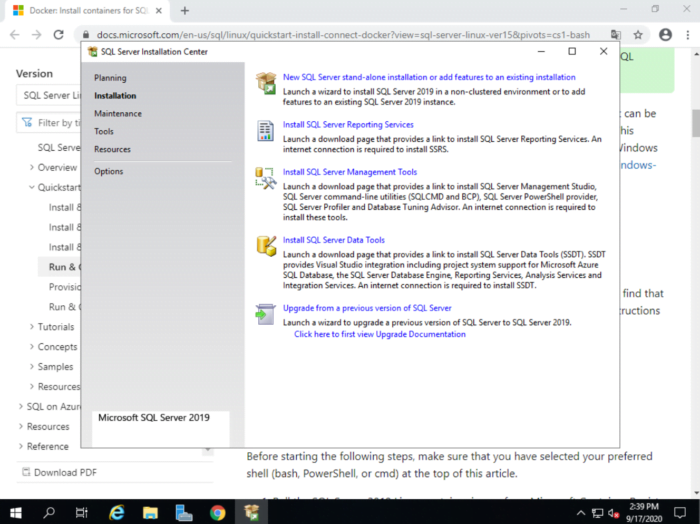Screen dimensions: 700x524
Task: Maximize the SQL Server Installation Center window
Action: (572, 51)
